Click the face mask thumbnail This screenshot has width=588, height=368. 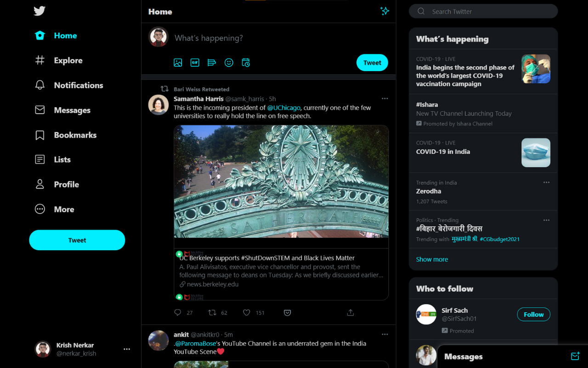pos(536,153)
